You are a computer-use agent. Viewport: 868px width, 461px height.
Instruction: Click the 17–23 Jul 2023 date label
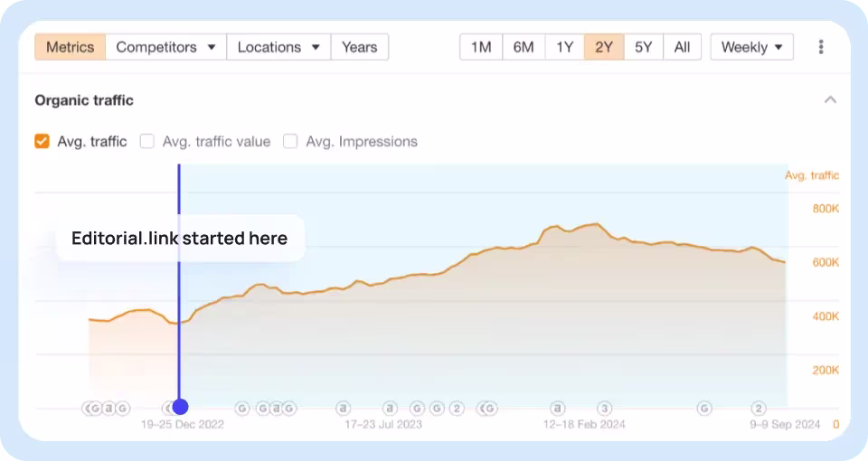383,425
